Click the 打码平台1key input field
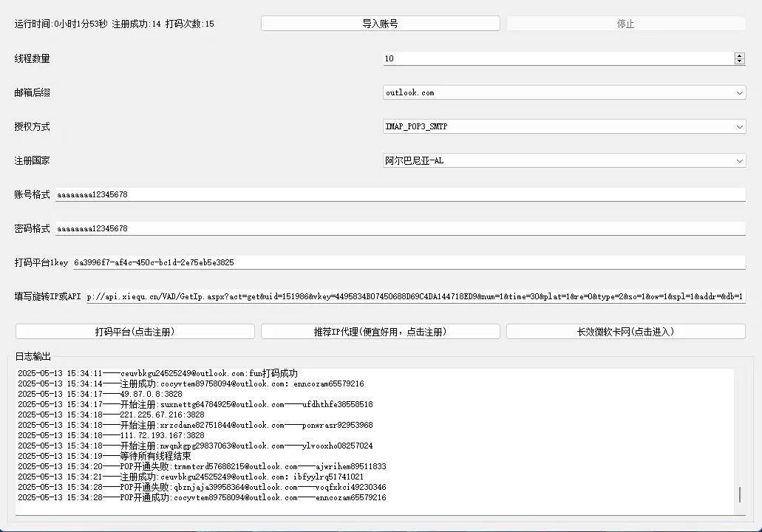Image resolution: width=762 pixels, height=532 pixels. [x=409, y=262]
